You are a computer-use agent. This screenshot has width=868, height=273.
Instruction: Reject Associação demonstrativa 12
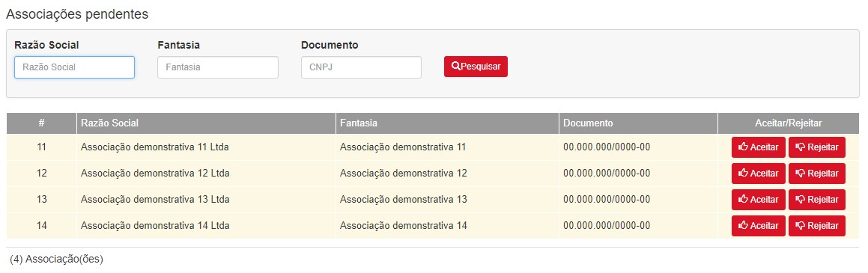(x=817, y=174)
